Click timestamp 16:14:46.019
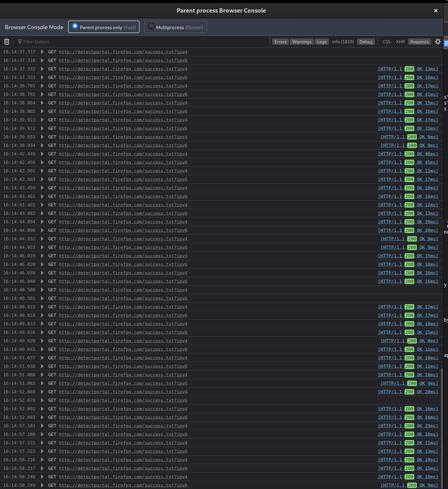This screenshot has height=489, width=448. tap(19, 256)
